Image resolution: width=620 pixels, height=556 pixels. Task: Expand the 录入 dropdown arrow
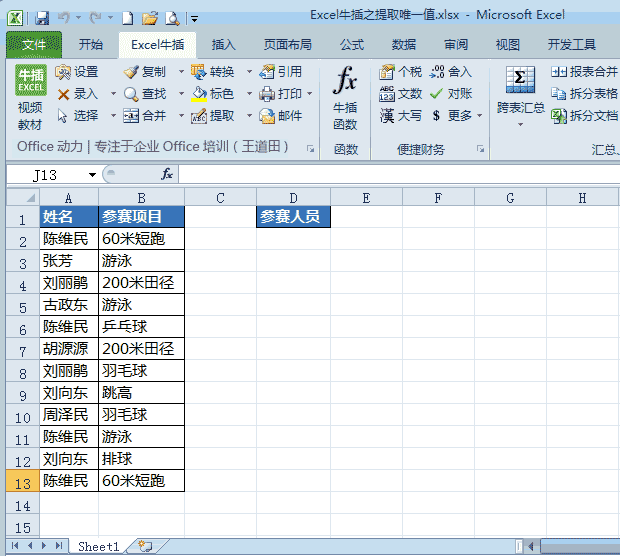(x=113, y=94)
